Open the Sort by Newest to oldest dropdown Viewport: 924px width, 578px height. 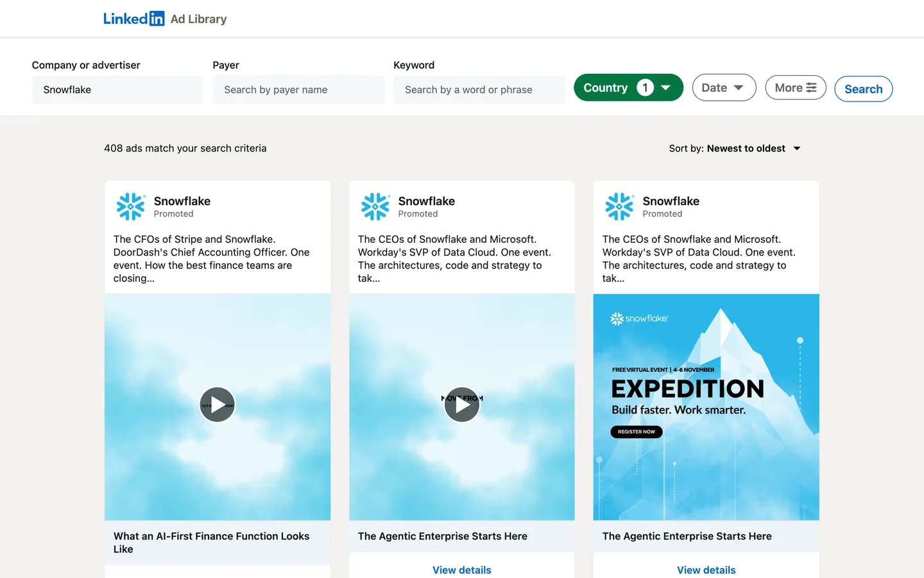click(x=735, y=148)
